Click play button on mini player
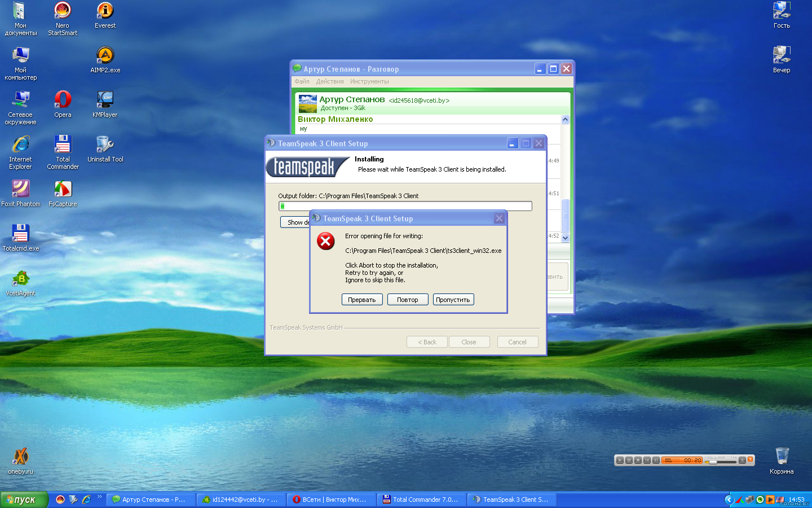Viewport: 812px width, 508px height. [x=620, y=460]
